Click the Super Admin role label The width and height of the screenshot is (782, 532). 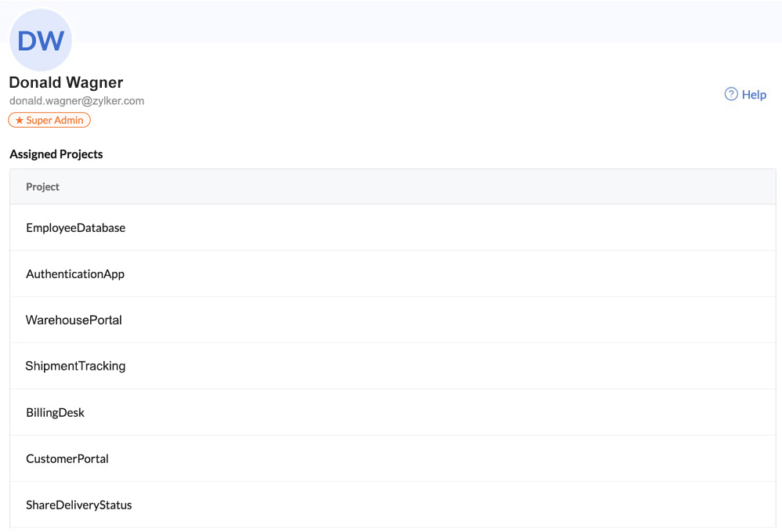pos(49,121)
